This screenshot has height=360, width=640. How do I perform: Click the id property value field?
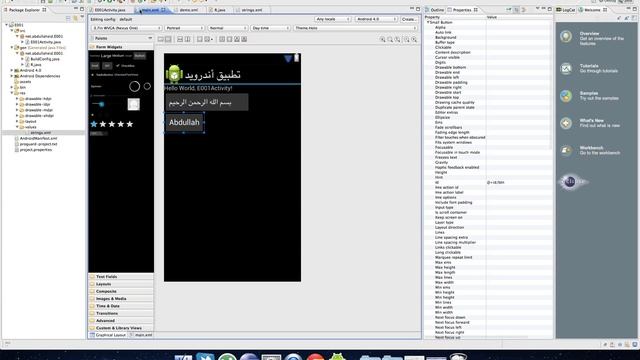(x=518, y=182)
